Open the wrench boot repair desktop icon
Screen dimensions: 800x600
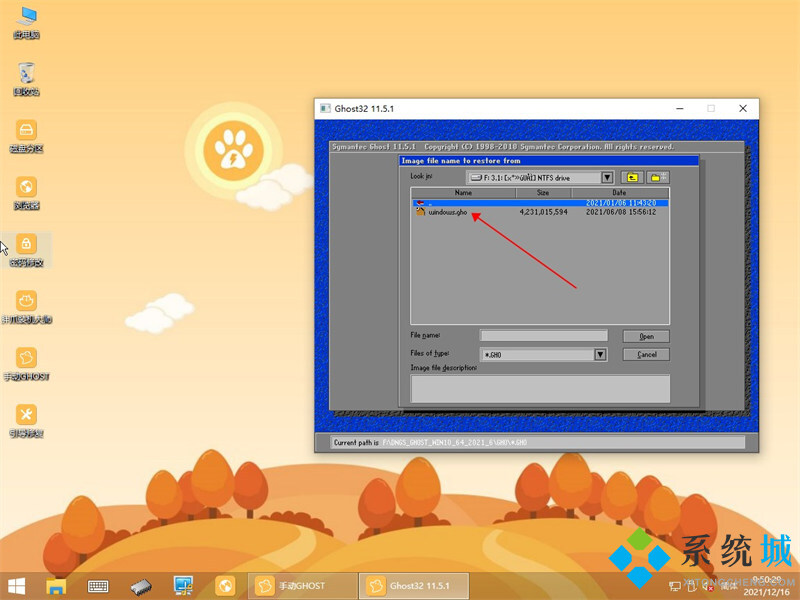[x=27, y=421]
